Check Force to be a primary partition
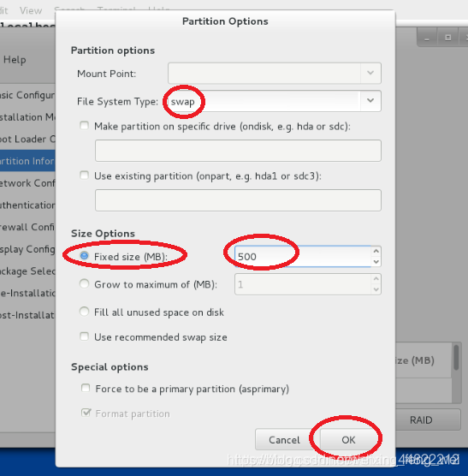This screenshot has width=468, height=476. pos(86,388)
